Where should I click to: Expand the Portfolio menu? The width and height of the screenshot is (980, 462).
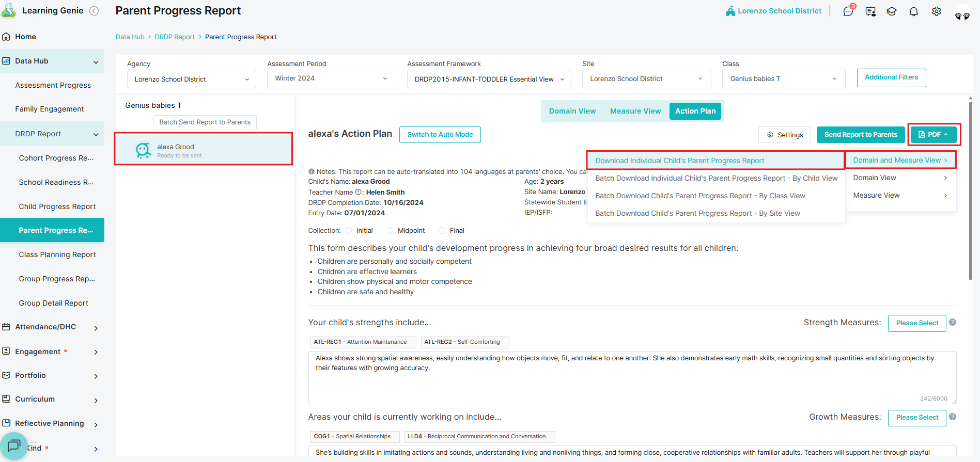(x=96, y=376)
